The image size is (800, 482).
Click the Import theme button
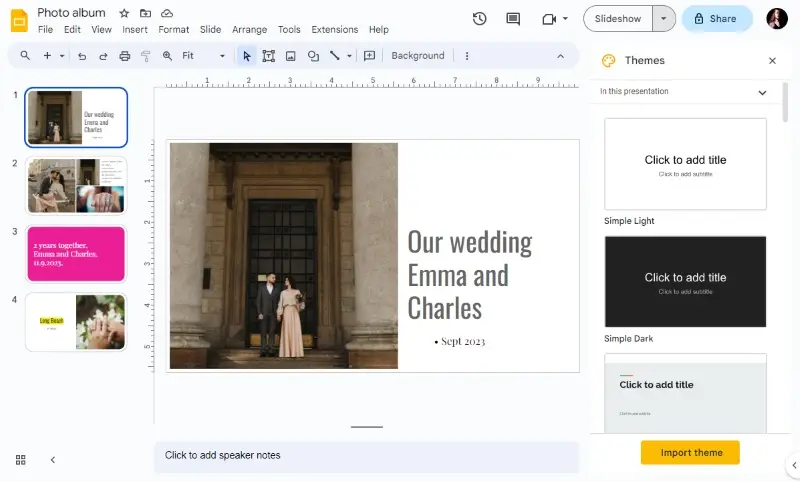click(x=690, y=452)
